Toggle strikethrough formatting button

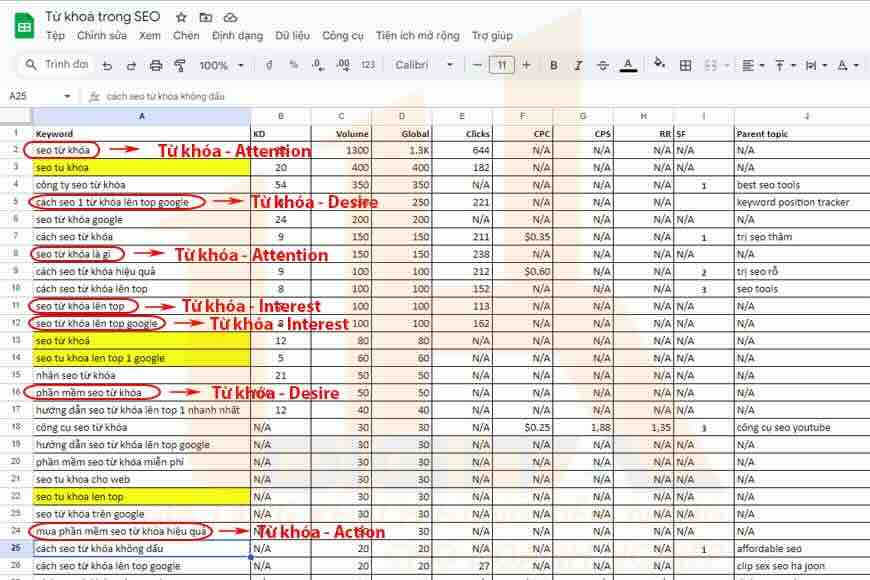coord(603,65)
